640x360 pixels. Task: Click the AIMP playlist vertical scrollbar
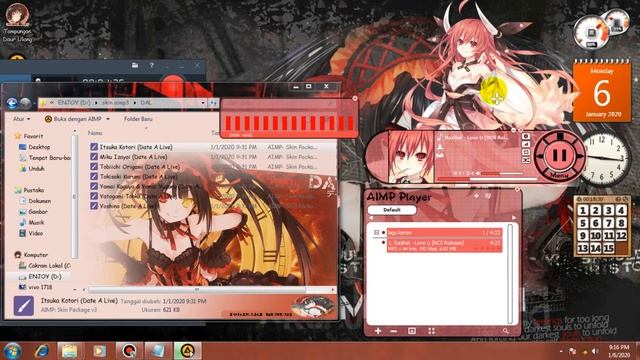click(510, 273)
